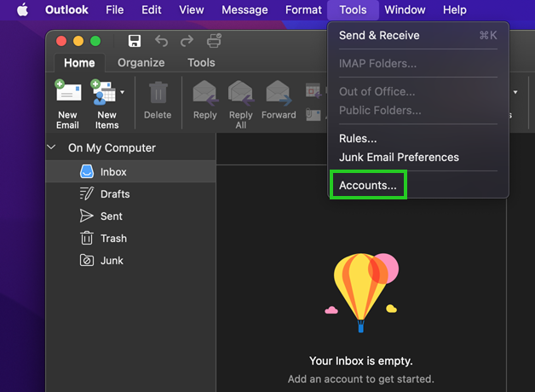Image resolution: width=535 pixels, height=392 pixels.
Task: Select Rules... in the Tools menu
Action: tap(358, 139)
